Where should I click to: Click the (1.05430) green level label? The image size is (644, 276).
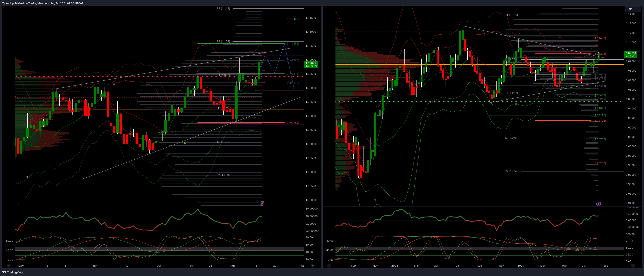pos(600,95)
